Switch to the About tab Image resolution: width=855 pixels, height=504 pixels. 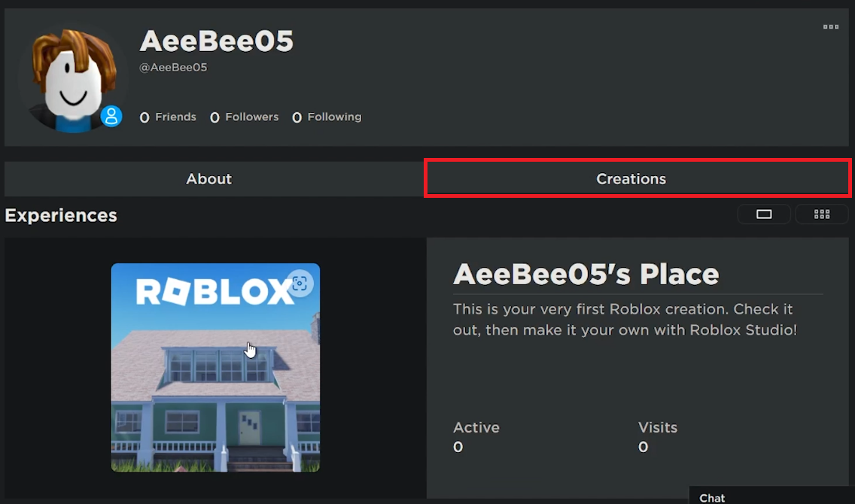pyautogui.click(x=208, y=178)
